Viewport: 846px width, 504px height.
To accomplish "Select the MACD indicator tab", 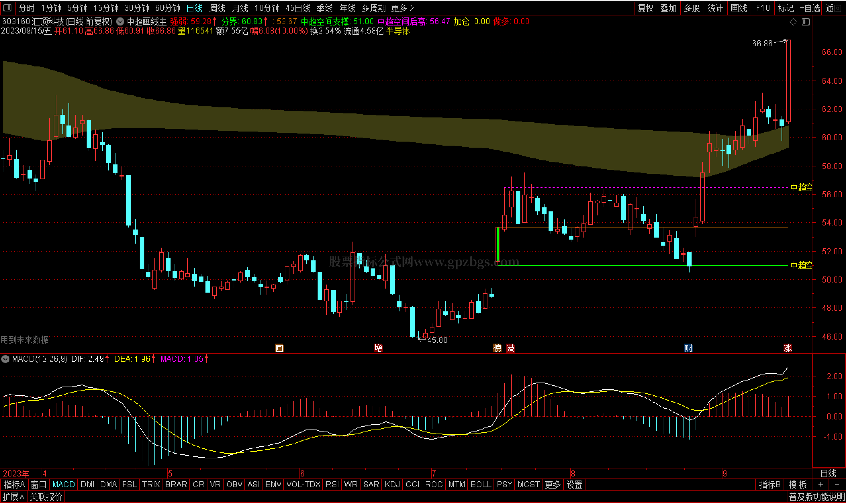I will click(x=63, y=485).
